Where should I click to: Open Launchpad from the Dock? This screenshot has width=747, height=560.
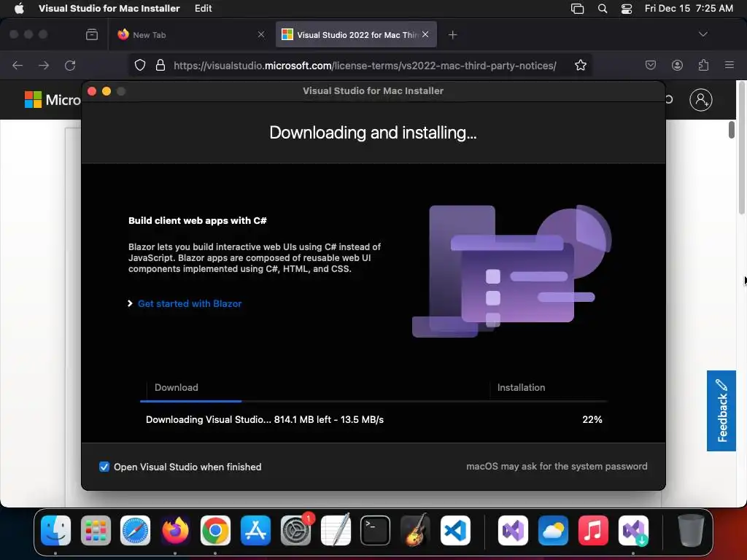point(96,530)
